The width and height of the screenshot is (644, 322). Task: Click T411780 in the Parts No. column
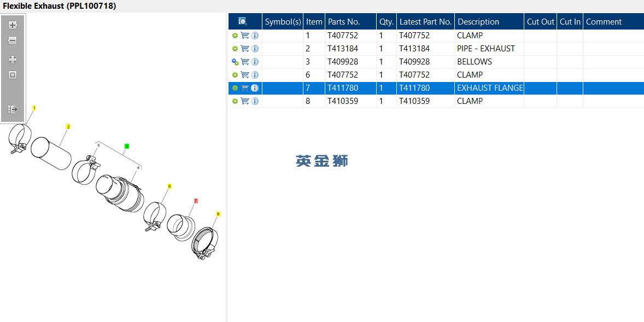click(x=343, y=88)
